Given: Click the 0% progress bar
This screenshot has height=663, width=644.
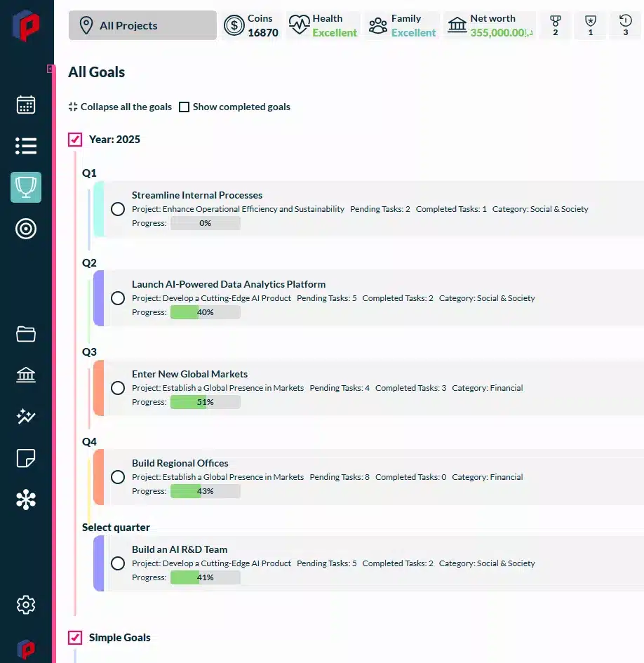Looking at the screenshot, I should 206,223.
